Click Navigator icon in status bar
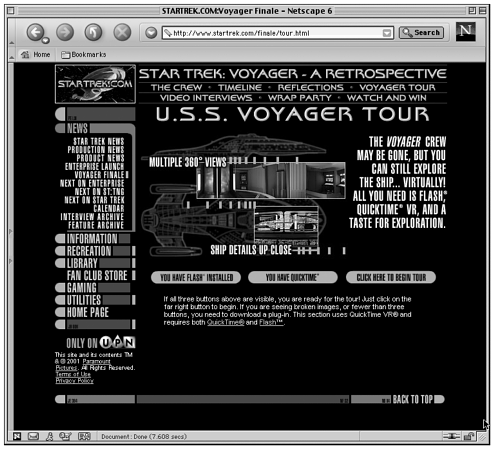Viewport: 495px width, 449px height. tap(17, 436)
